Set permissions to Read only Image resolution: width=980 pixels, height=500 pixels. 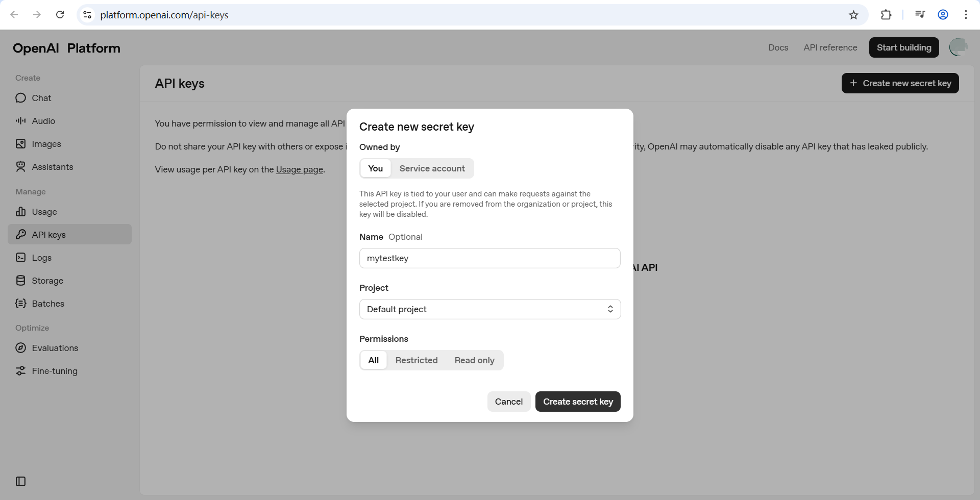point(475,360)
